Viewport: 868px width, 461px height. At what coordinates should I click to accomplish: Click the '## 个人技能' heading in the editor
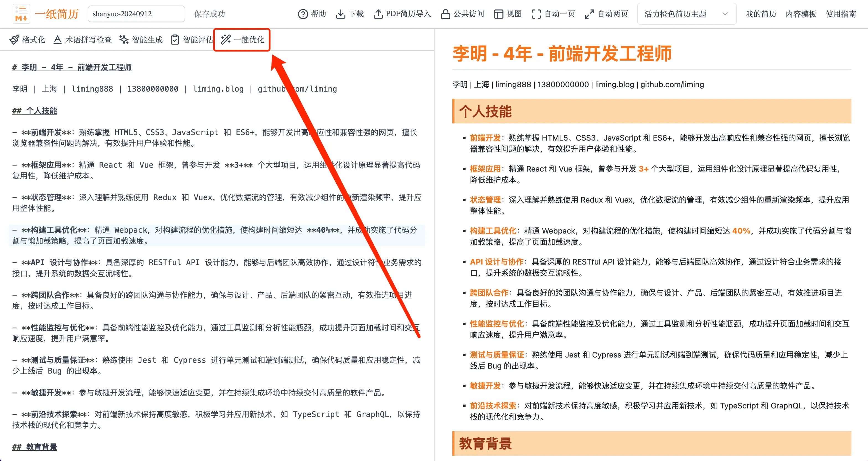(34, 110)
